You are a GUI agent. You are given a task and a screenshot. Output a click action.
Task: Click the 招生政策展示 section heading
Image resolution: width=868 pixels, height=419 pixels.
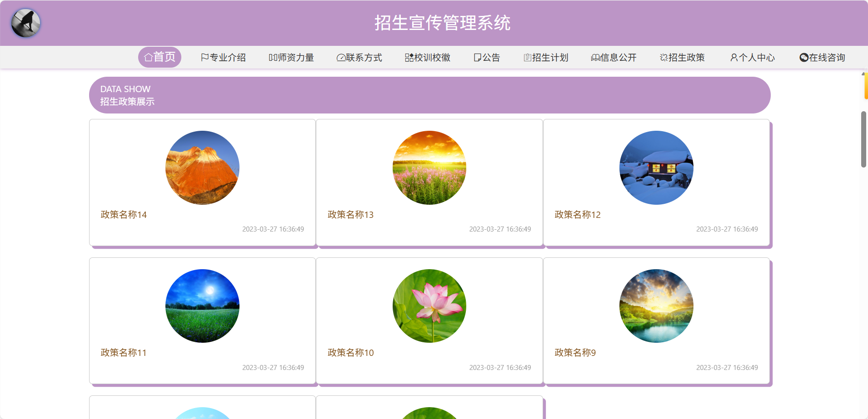127,101
